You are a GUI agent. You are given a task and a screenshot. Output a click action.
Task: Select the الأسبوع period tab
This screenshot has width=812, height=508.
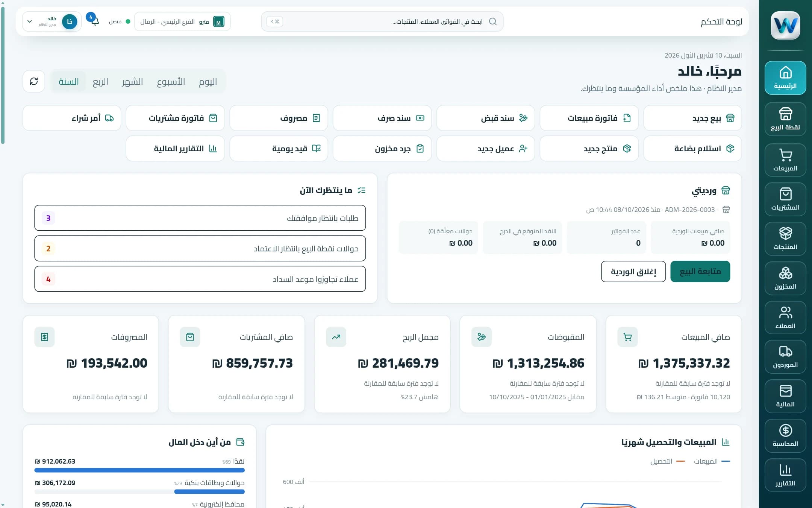pos(171,82)
